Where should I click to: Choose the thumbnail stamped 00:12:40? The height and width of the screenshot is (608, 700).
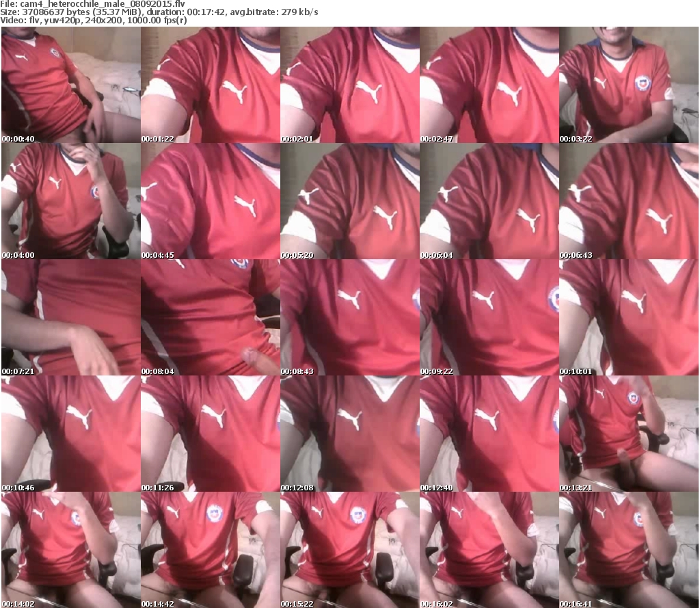point(489,434)
